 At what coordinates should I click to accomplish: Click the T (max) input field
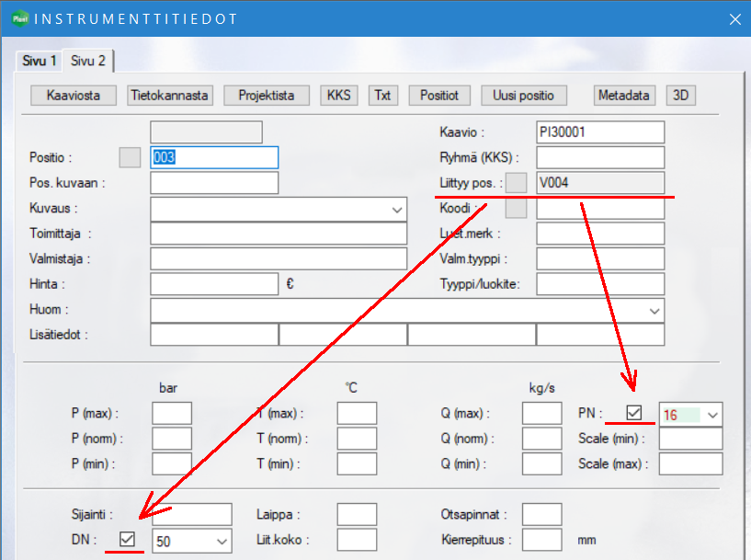click(357, 414)
